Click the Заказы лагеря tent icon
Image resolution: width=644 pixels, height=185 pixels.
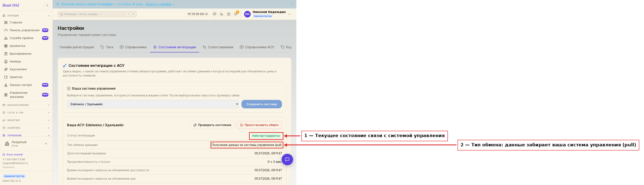pos(6,85)
